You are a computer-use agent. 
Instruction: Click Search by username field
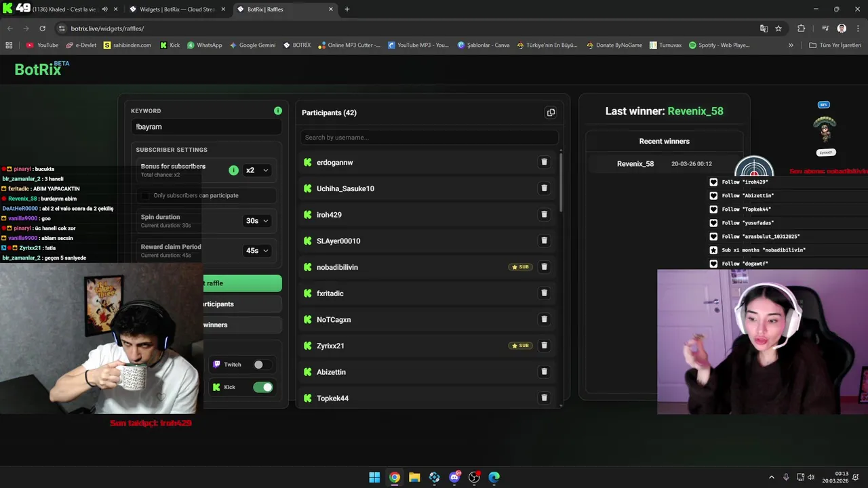pyautogui.click(x=429, y=138)
